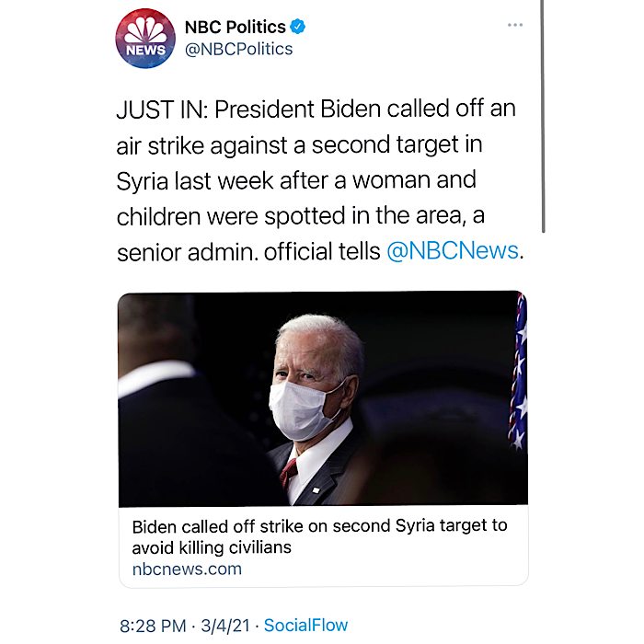This screenshot has width=644, height=644.
Task: Click the 8:28 PM timestamp
Action: [155, 626]
